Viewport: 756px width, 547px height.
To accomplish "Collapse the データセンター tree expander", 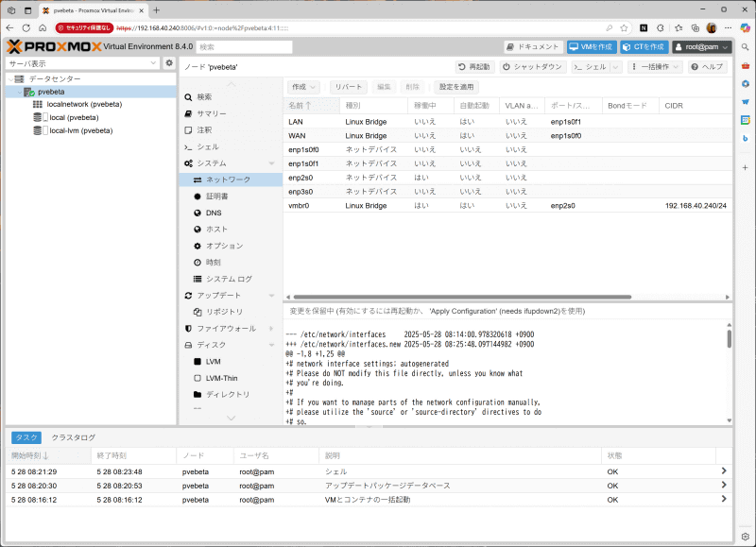I will tap(10, 79).
